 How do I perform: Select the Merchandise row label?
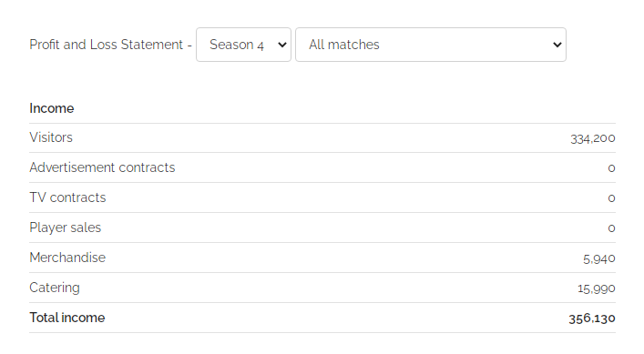[x=67, y=258]
